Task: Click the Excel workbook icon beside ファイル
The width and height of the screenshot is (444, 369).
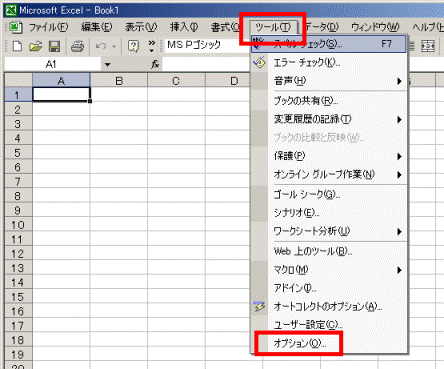Action: point(15,27)
